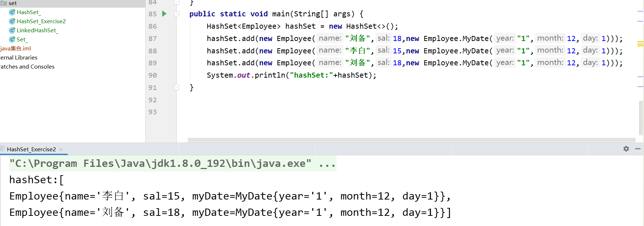This screenshot has width=644, height=226.
Task: Click the green run arrow at line 85
Action: tap(164, 14)
